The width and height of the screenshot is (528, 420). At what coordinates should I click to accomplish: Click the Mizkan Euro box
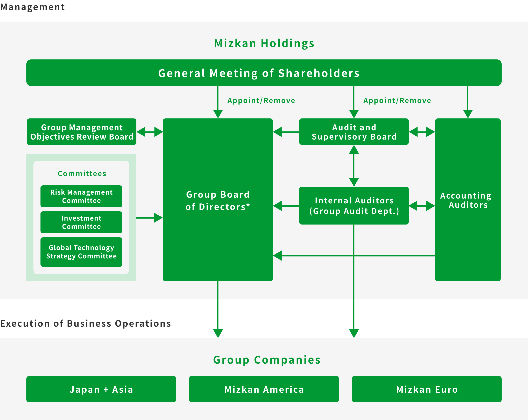coord(427,389)
